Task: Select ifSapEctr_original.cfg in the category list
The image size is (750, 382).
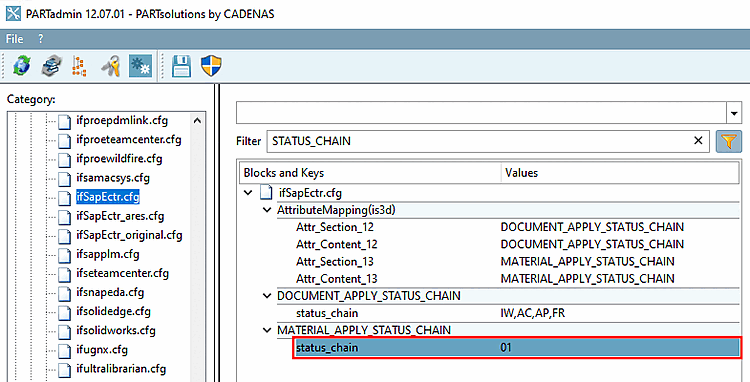Action: click(x=129, y=235)
